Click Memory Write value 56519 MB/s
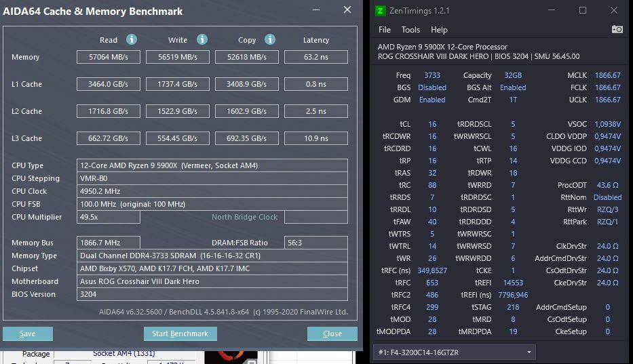 tap(178, 57)
